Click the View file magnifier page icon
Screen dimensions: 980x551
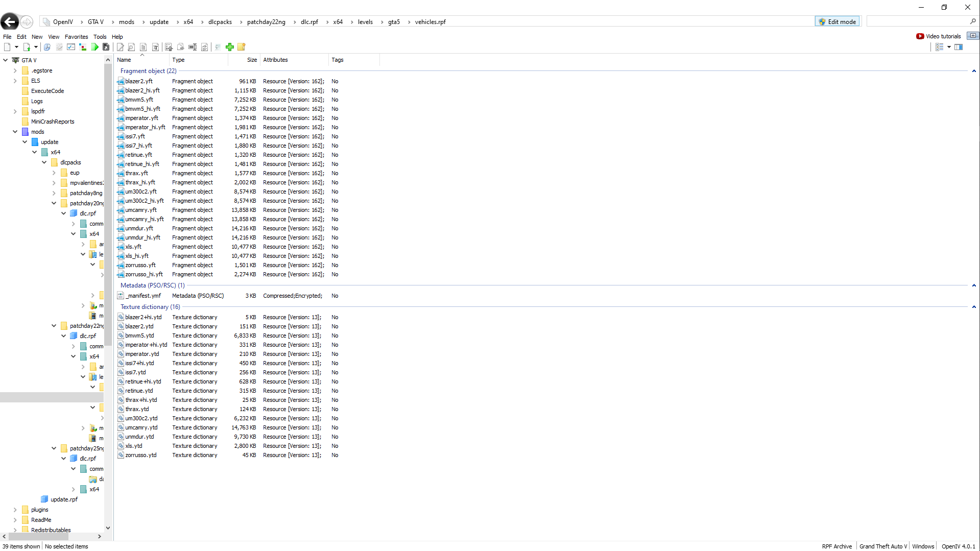131,47
